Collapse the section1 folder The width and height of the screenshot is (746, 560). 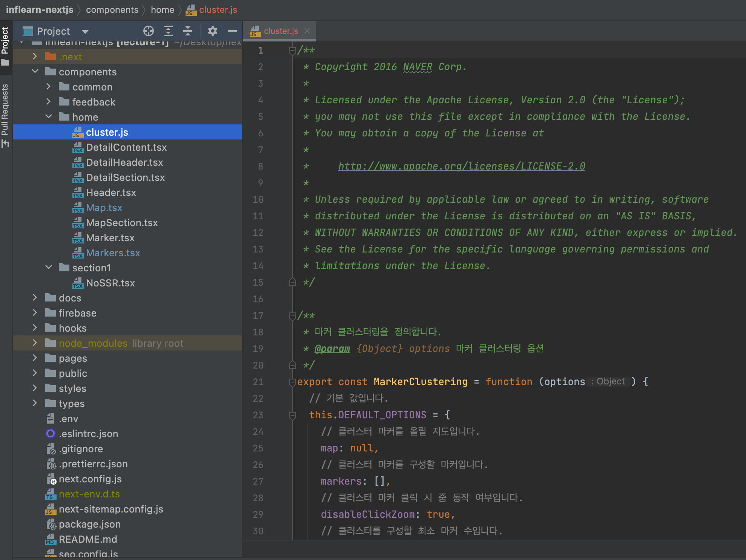49,268
